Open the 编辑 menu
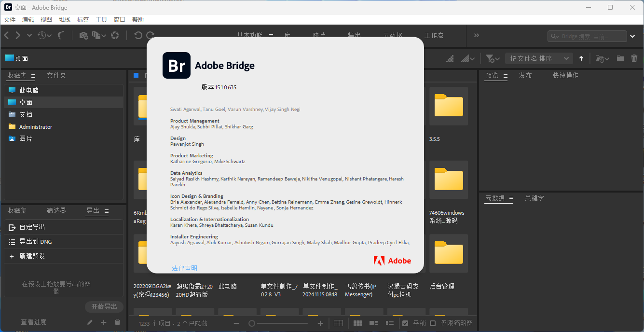Screen dimensions: 644x332 (28, 20)
